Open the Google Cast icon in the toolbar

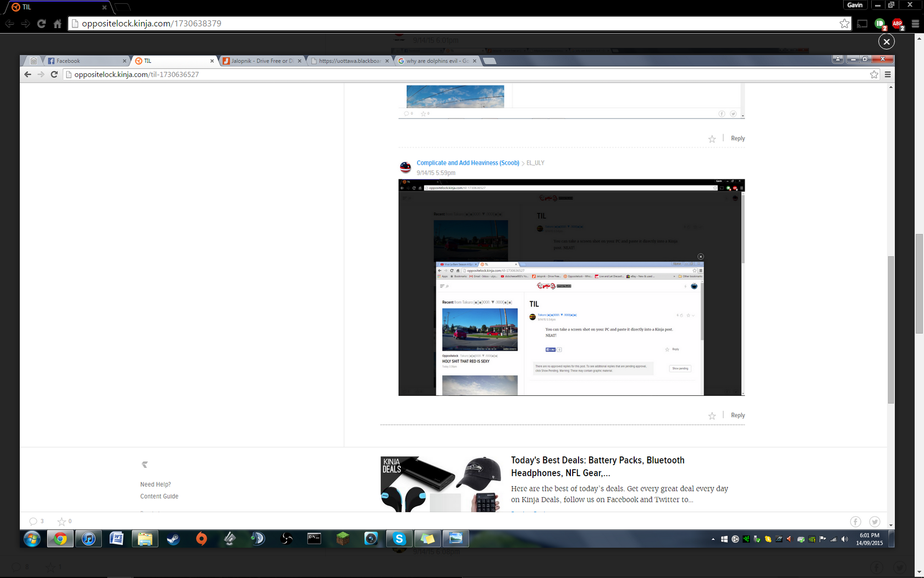click(862, 24)
